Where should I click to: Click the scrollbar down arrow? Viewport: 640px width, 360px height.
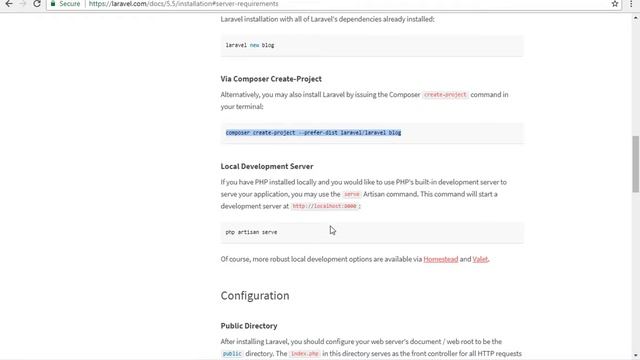(636, 356)
